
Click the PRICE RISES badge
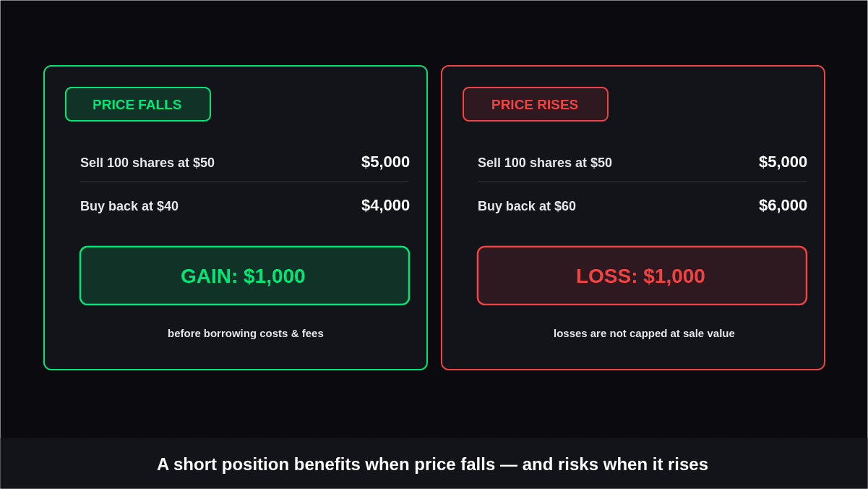pos(536,104)
